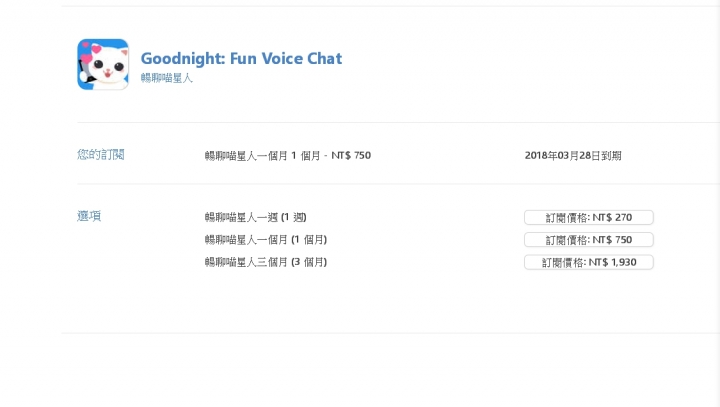Choose the 暢聊喵星人一個月 name in the options list
This screenshot has width=720, height=407.
pos(246,240)
